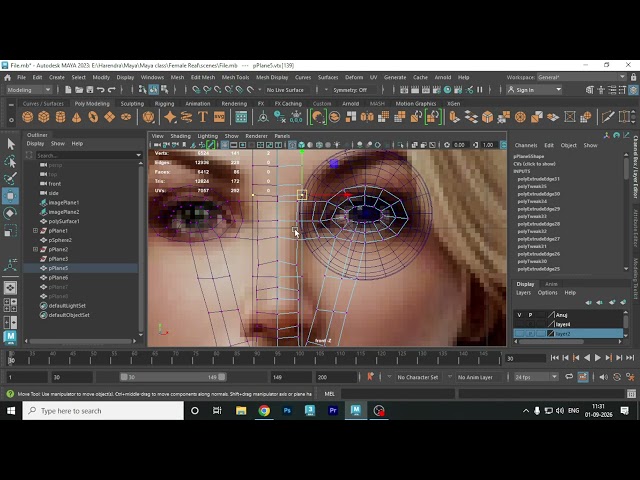Click the New Scene icon

click(68, 90)
